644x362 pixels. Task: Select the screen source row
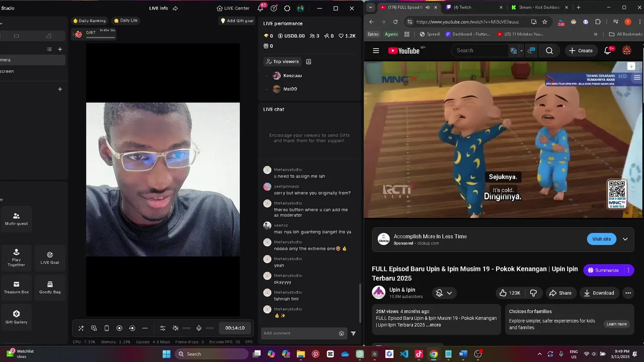(x=33, y=71)
